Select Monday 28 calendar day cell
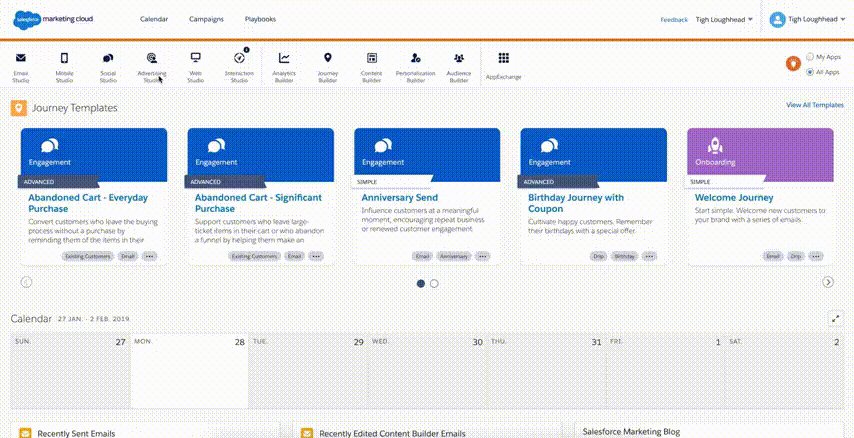This screenshot has height=438, width=854. (x=190, y=372)
